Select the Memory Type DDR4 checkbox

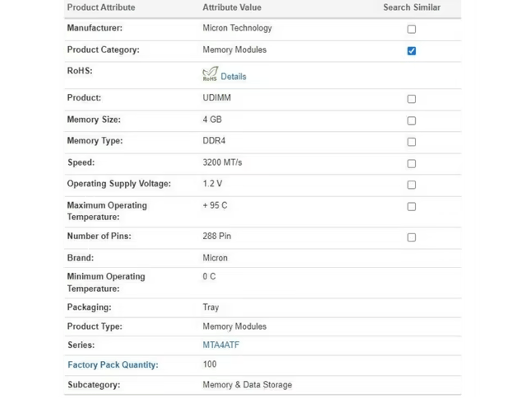coord(411,142)
